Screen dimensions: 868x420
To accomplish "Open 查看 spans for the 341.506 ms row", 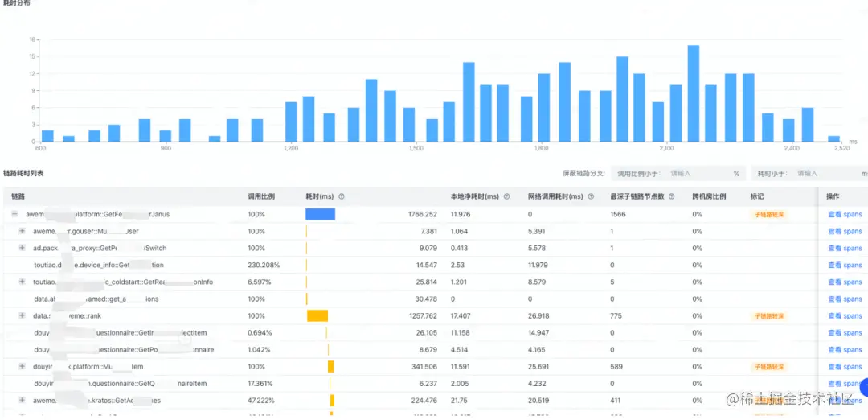I will [x=845, y=367].
